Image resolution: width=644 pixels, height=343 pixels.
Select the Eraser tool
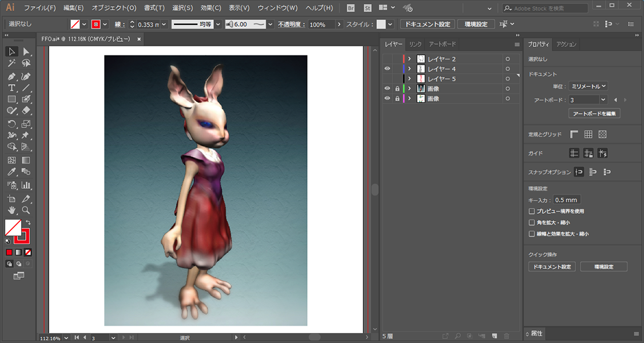[26, 111]
